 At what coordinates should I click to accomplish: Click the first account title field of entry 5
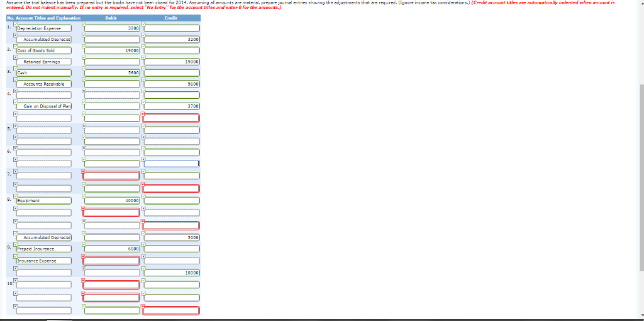point(44,130)
